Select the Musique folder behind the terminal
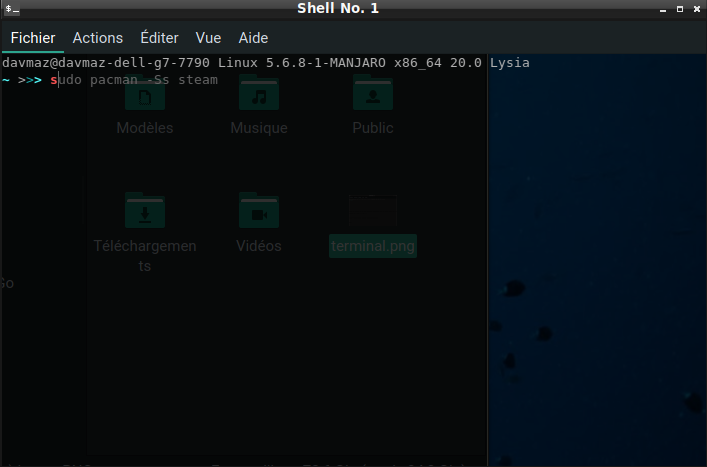 pyautogui.click(x=259, y=93)
